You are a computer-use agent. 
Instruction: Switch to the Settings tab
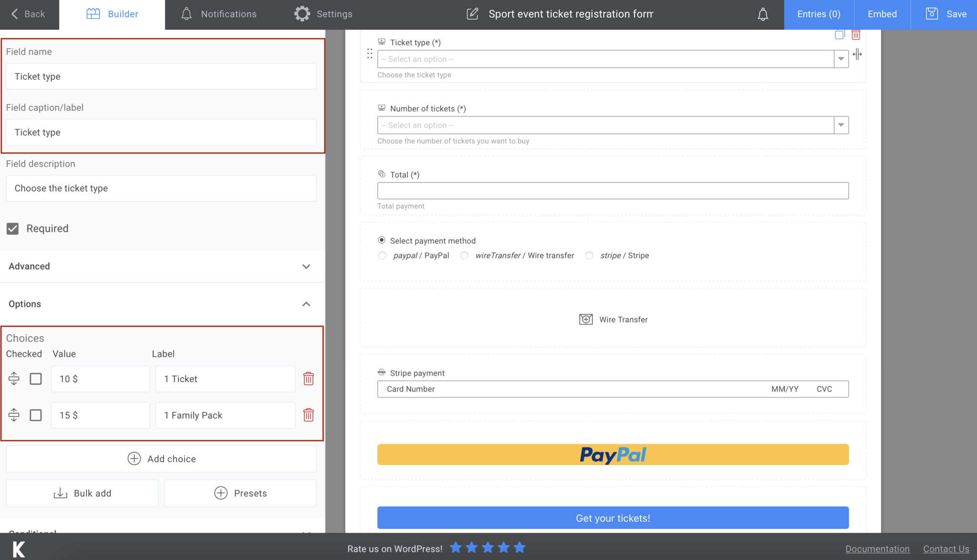[x=323, y=14]
